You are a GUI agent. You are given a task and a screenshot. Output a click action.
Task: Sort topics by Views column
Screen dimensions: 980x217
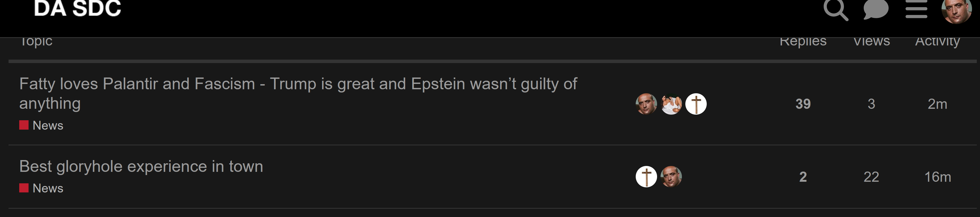pos(871,41)
